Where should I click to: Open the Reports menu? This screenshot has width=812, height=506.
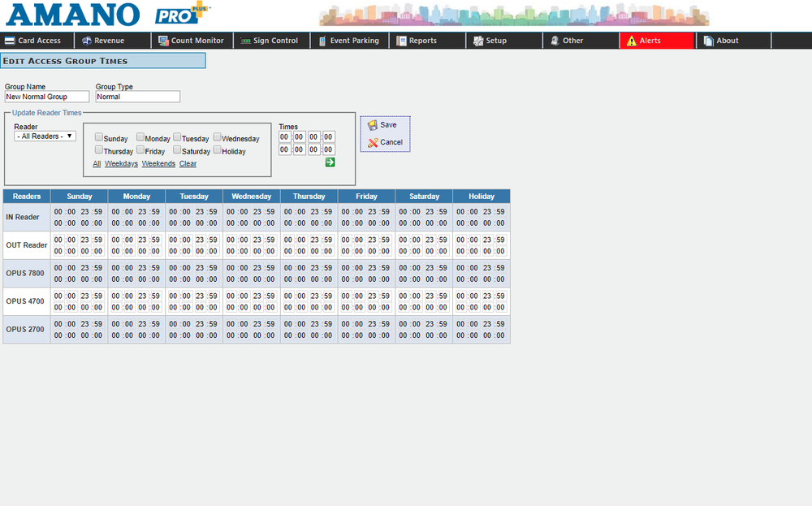point(427,41)
